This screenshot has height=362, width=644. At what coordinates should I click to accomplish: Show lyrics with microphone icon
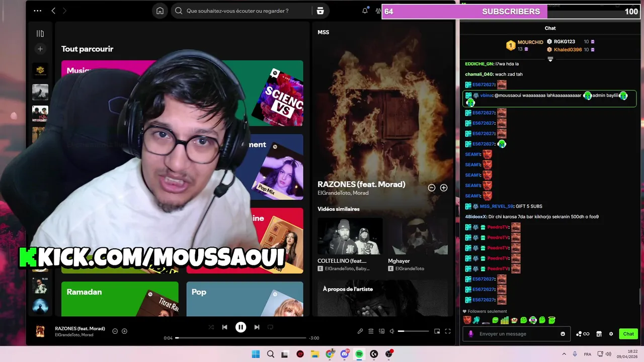pyautogui.click(x=360, y=331)
